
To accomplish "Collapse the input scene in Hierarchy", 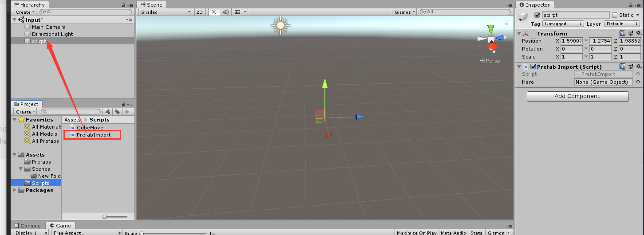I will click(15, 20).
